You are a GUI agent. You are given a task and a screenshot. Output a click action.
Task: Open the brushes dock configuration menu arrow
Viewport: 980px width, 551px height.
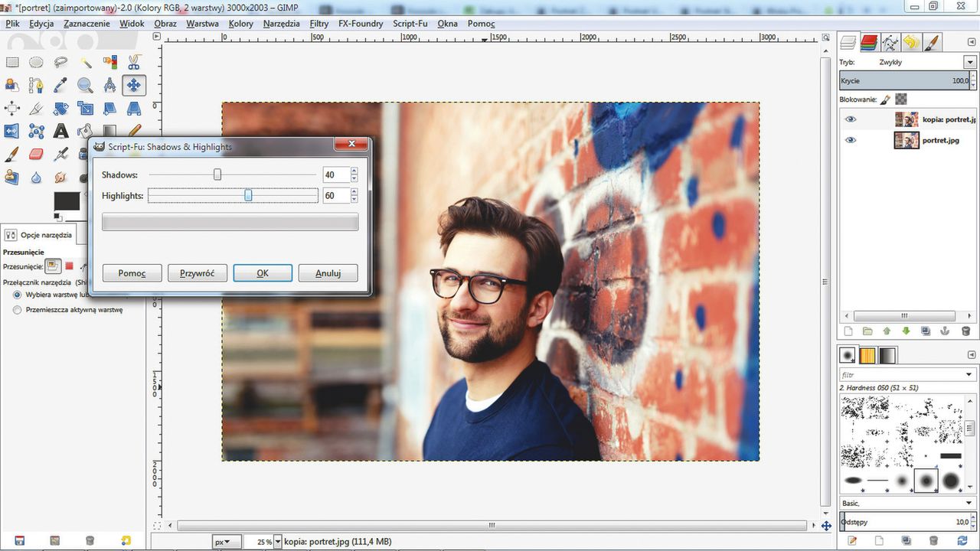coord(970,356)
